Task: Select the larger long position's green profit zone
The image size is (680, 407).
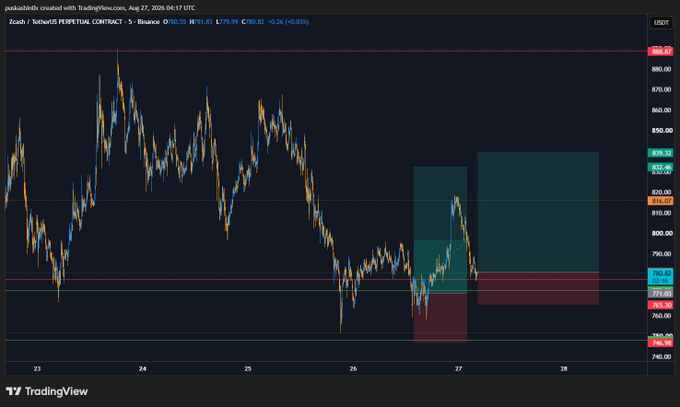Action: 538,212
